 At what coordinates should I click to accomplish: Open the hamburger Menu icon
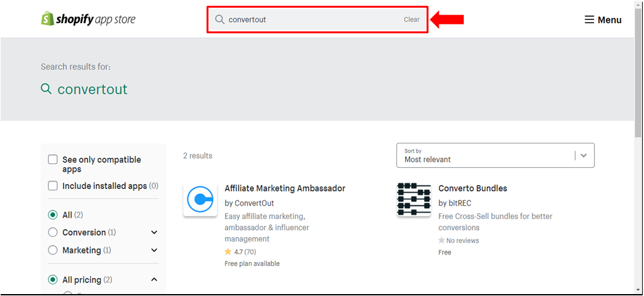point(589,20)
